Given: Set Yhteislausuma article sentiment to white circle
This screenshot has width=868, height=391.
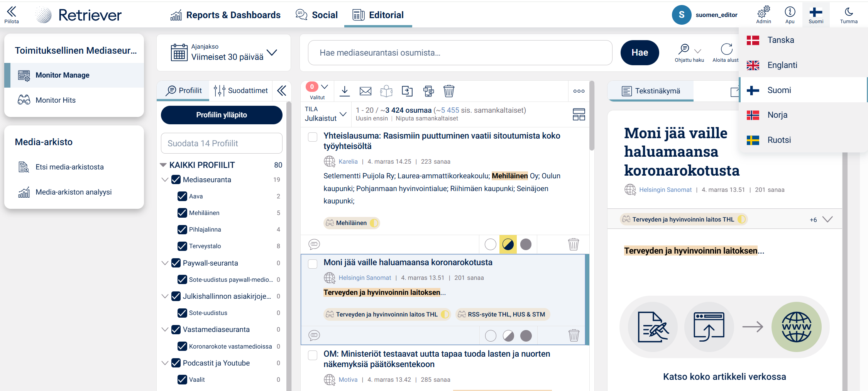Looking at the screenshot, I should [x=490, y=244].
